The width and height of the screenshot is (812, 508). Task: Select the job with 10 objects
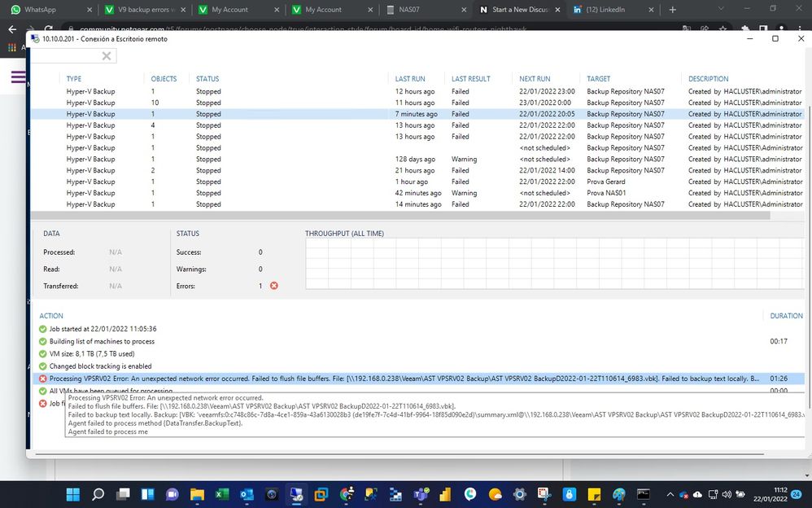pyautogui.click(x=417, y=103)
